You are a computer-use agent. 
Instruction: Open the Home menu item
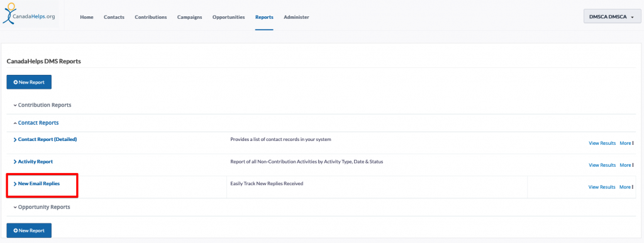click(x=87, y=17)
